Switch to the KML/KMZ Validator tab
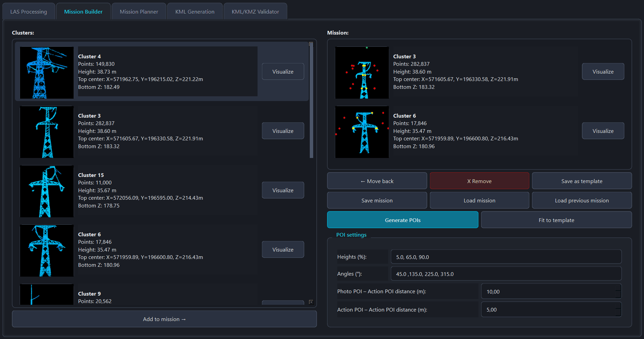 [x=255, y=11]
